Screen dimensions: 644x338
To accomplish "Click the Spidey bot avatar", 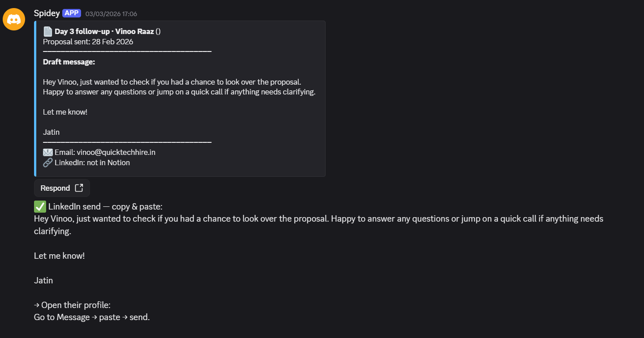I will pyautogui.click(x=14, y=19).
